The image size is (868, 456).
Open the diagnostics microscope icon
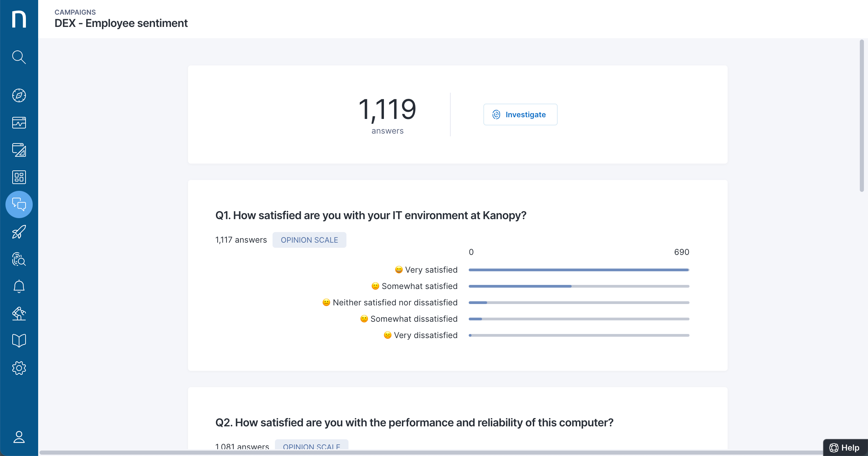(19, 314)
